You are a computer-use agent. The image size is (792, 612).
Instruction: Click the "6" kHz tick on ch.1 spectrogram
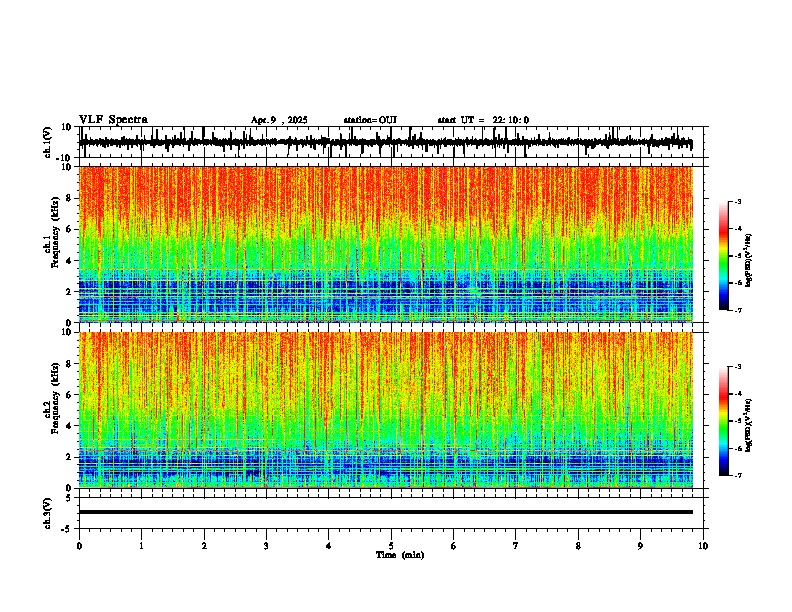point(69,230)
